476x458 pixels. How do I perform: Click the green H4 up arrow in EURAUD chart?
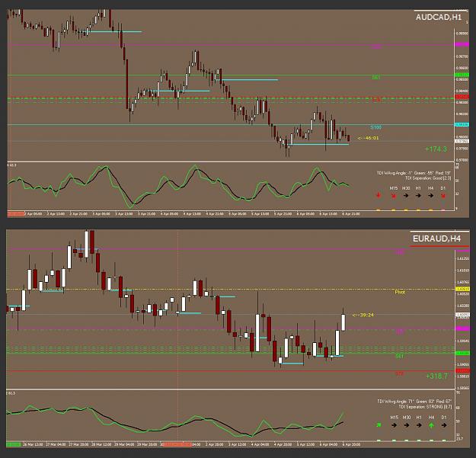click(x=431, y=425)
